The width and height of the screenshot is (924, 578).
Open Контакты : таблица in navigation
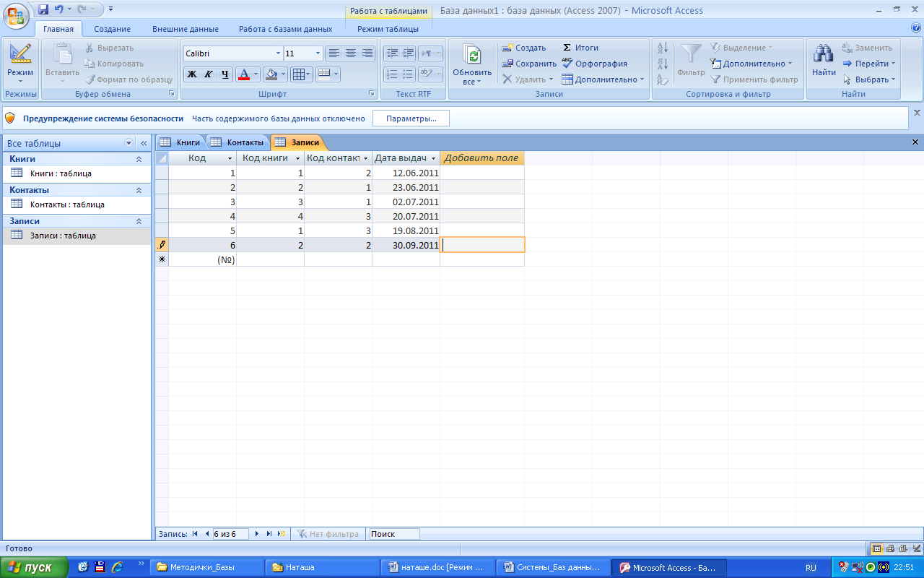[x=77, y=204]
